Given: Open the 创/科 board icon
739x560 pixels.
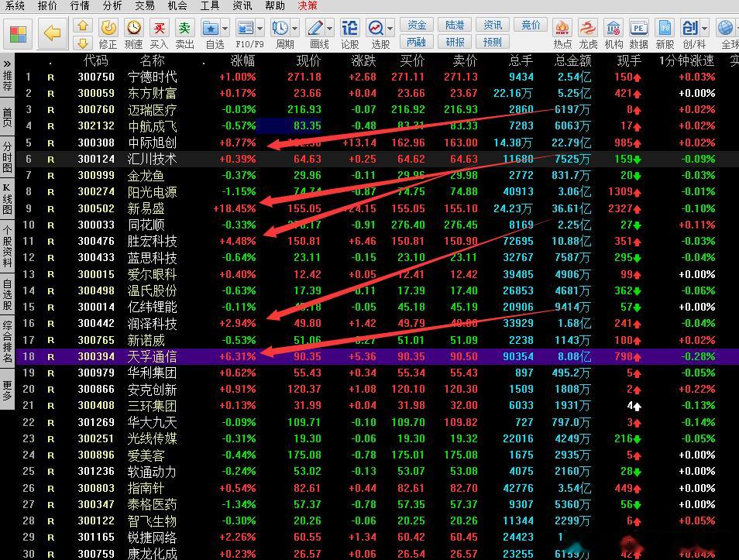Looking at the screenshot, I should (690, 28).
